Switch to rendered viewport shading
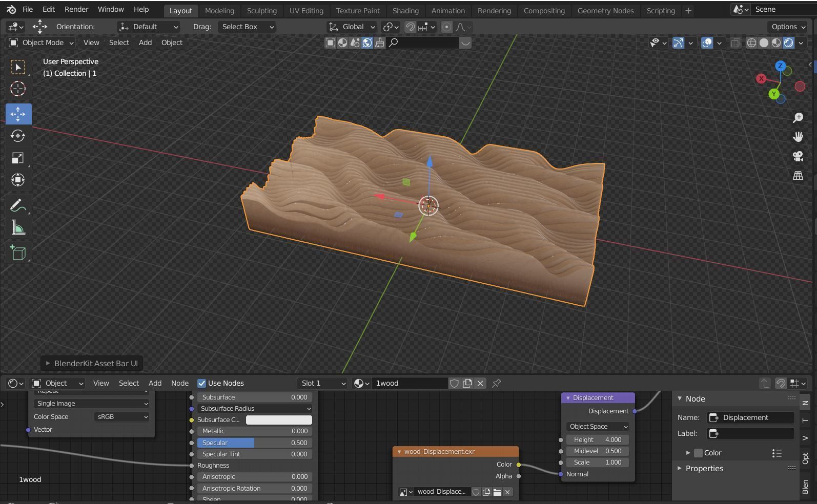Screen dimensions: 817x504 coord(788,43)
